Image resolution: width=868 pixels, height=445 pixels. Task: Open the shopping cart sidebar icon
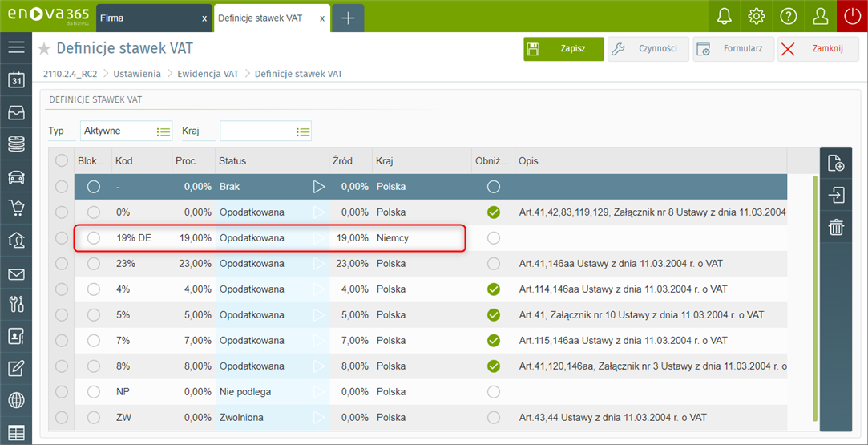point(16,208)
